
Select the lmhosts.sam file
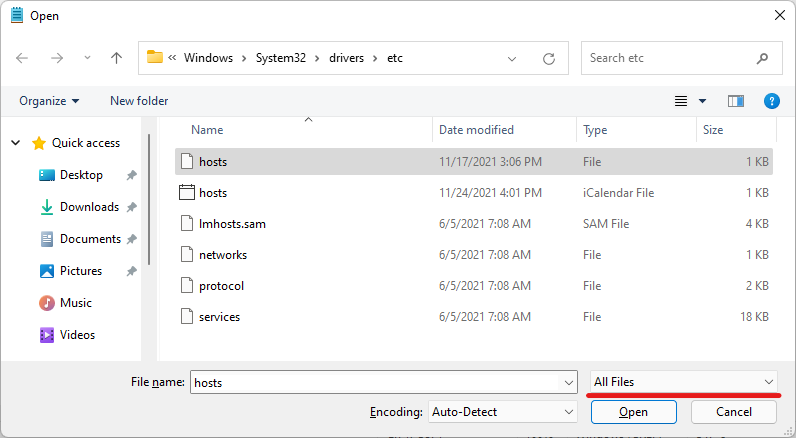click(x=232, y=224)
